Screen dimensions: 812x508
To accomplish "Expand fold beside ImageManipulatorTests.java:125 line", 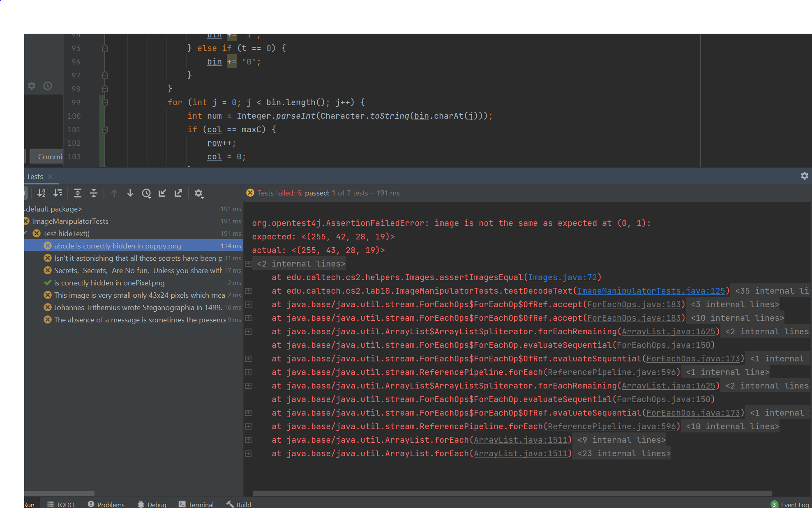I will click(x=249, y=291).
